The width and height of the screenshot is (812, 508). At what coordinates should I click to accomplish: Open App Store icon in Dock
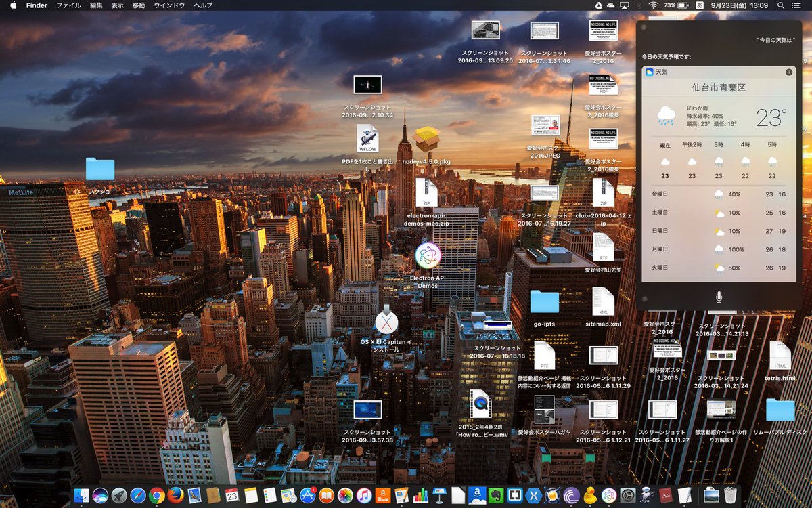307,495
